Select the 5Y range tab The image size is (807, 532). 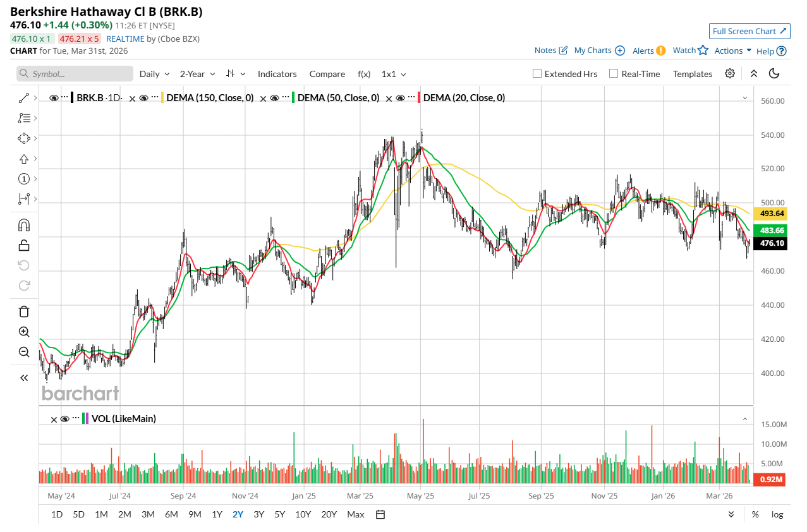[x=279, y=514]
